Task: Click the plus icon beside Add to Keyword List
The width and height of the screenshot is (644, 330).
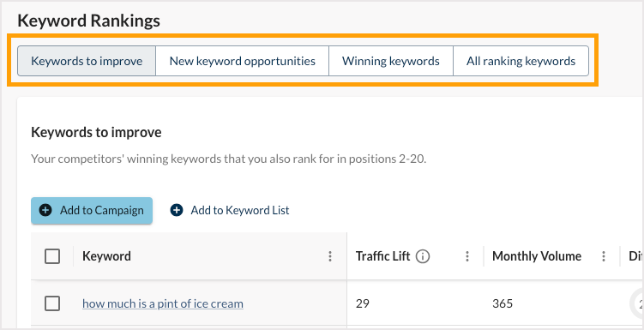Action: tap(177, 211)
